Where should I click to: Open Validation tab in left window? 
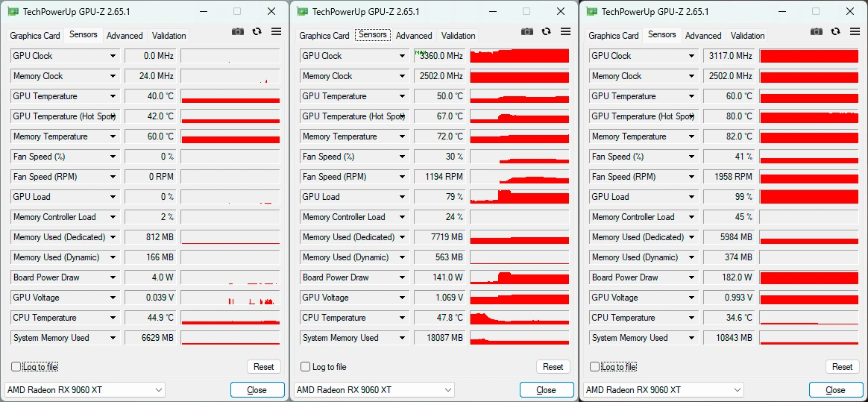169,36
